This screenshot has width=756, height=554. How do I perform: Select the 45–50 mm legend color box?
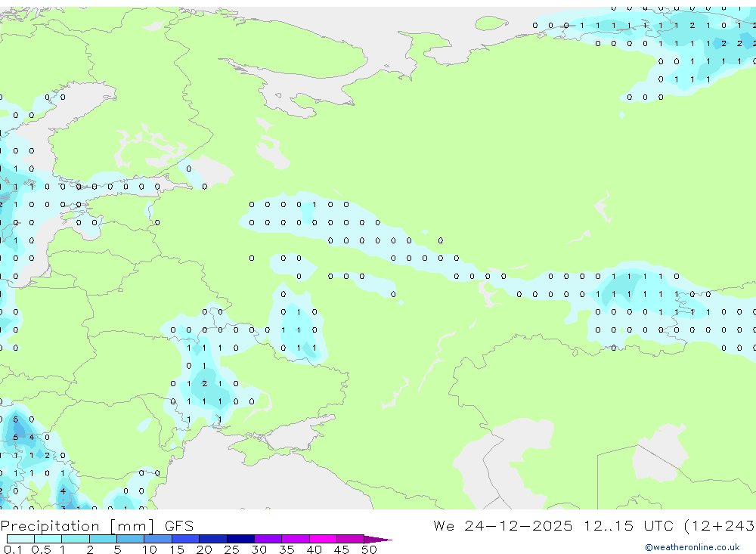(x=351, y=539)
